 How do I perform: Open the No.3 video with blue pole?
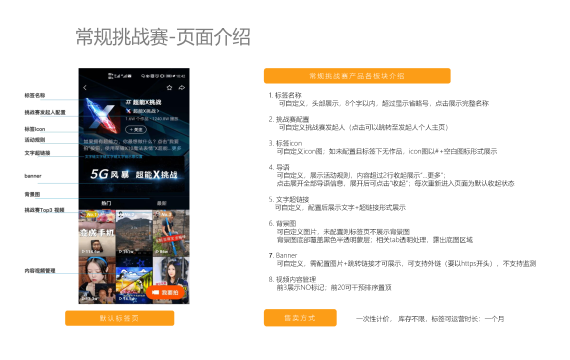pos(171,233)
